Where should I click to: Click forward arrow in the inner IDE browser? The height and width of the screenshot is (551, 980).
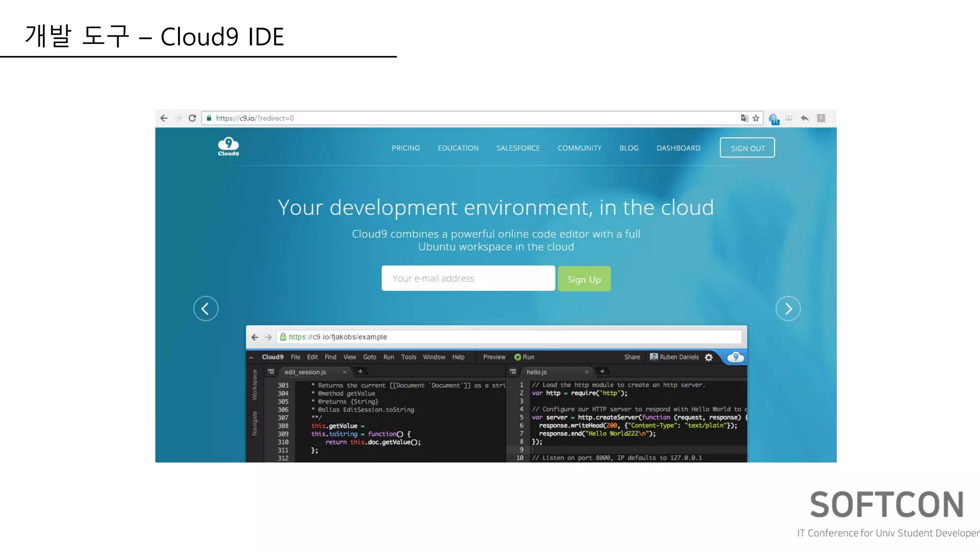(268, 337)
